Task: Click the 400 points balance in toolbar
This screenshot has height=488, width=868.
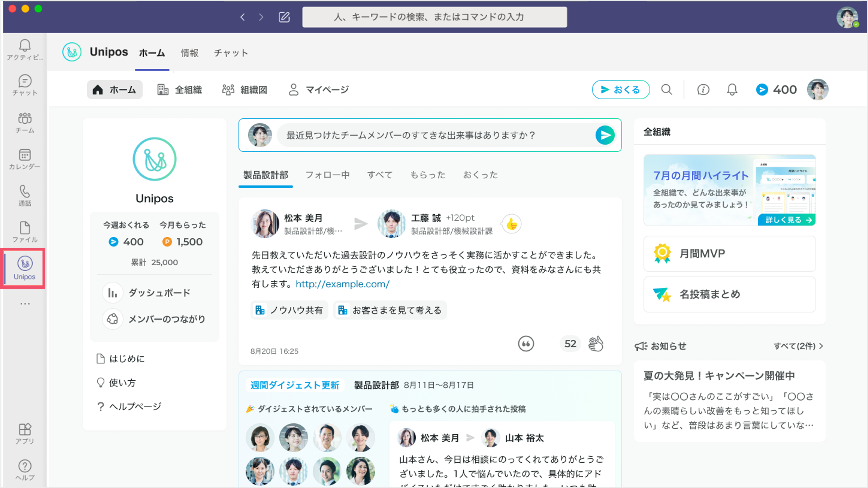Action: tap(776, 89)
